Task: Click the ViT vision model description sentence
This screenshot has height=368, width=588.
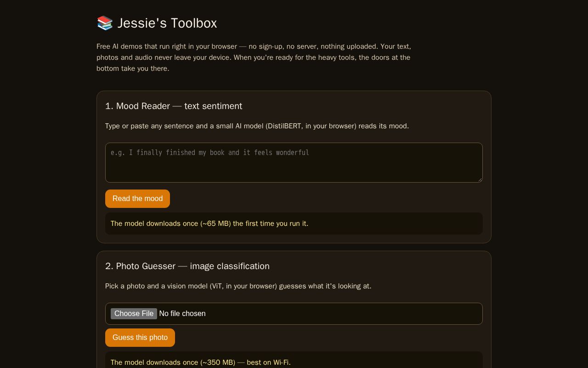Action: point(238,286)
